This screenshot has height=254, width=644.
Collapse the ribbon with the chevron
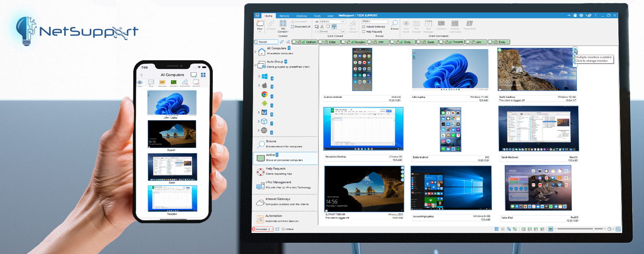[569, 15]
